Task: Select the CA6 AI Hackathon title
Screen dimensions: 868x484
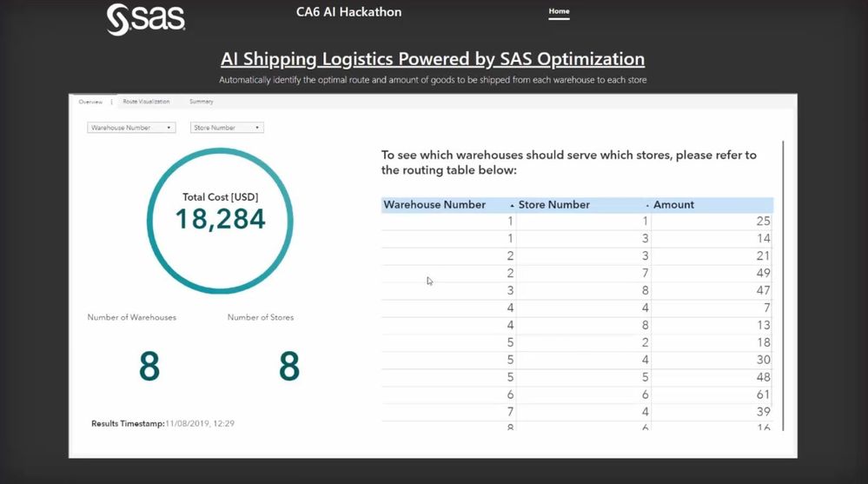Action: point(348,12)
